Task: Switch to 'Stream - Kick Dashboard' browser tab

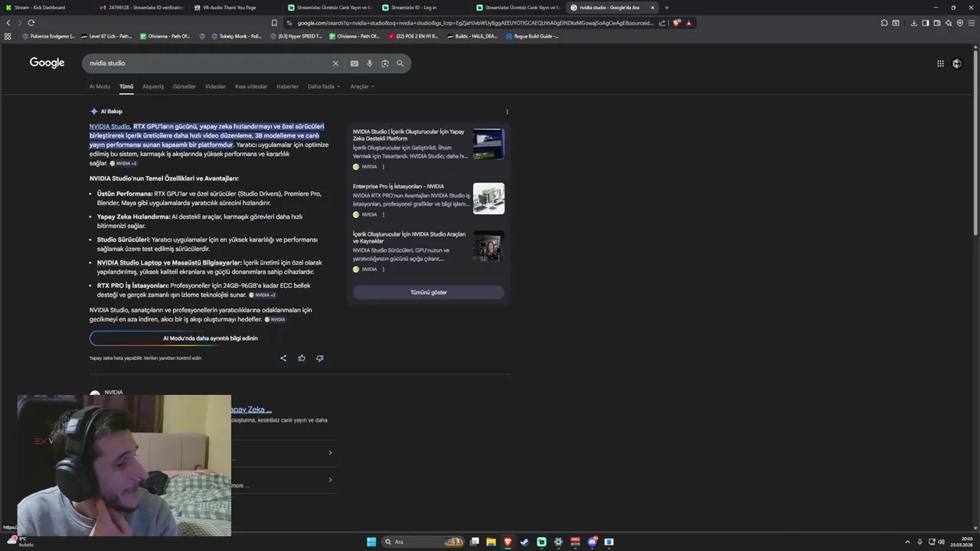Action: coord(46,8)
